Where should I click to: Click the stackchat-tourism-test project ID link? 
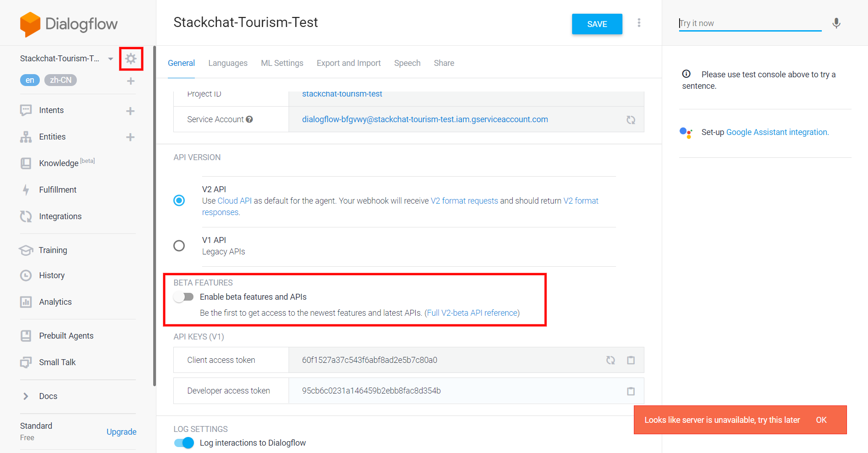click(x=342, y=94)
